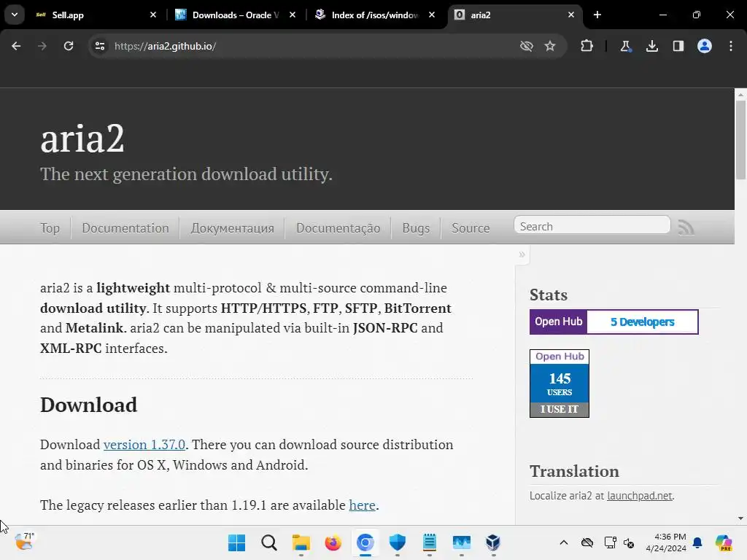Open the Extensions puzzle icon
The image size is (747, 560).
tap(587, 46)
